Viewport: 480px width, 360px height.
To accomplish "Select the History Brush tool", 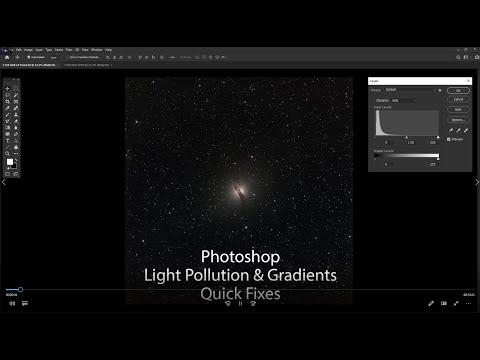I will click(7, 121).
